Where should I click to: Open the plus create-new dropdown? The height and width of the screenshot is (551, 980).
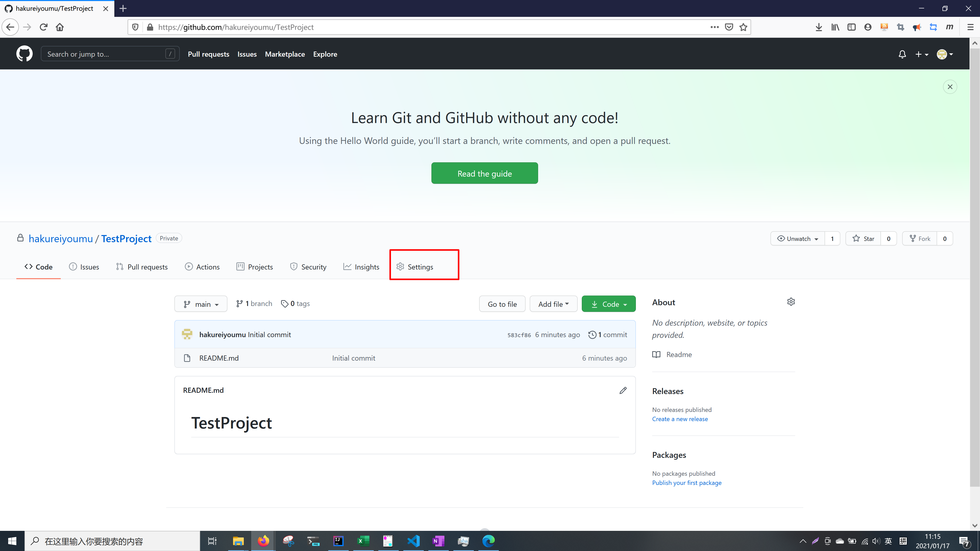coord(922,54)
